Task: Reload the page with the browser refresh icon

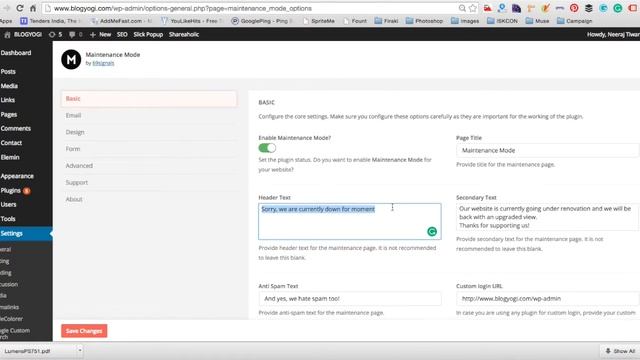Action: tap(20, 8)
